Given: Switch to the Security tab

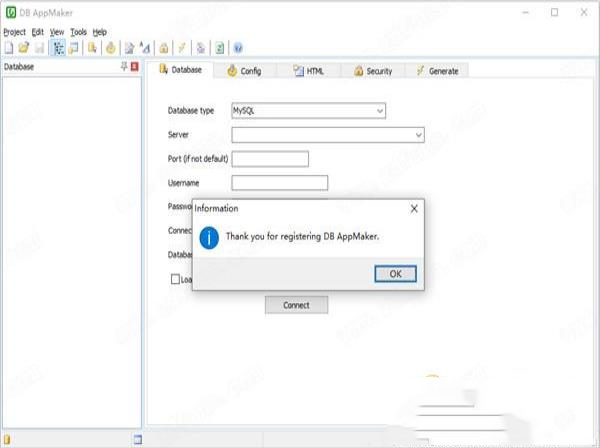Looking at the screenshot, I should coord(373,71).
